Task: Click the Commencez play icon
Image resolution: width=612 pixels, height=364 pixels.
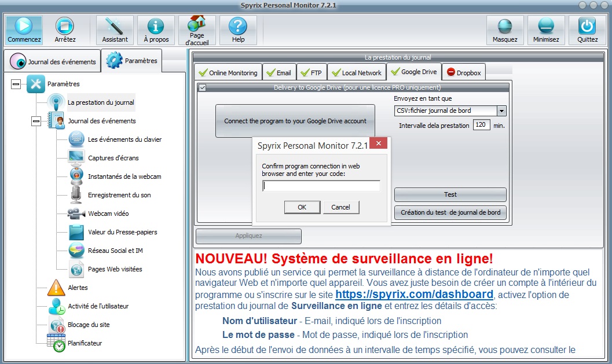Action: (x=24, y=25)
